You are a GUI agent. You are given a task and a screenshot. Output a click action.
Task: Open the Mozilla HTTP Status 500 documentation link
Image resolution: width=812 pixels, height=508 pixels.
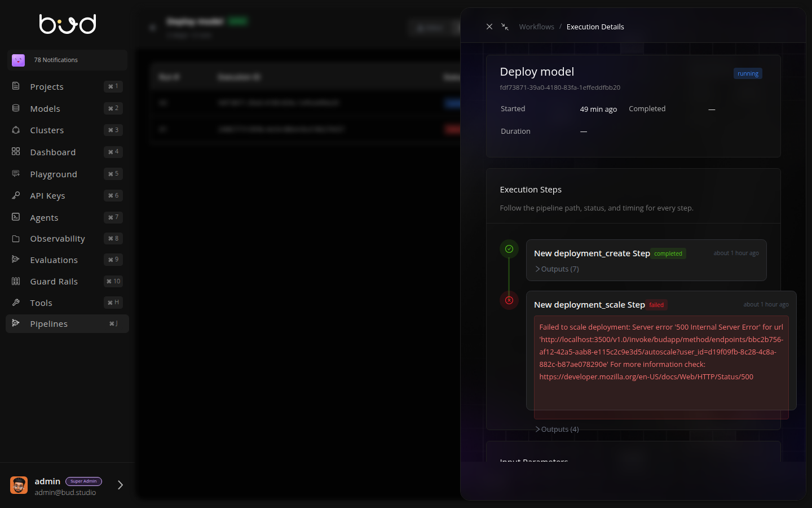646,376
